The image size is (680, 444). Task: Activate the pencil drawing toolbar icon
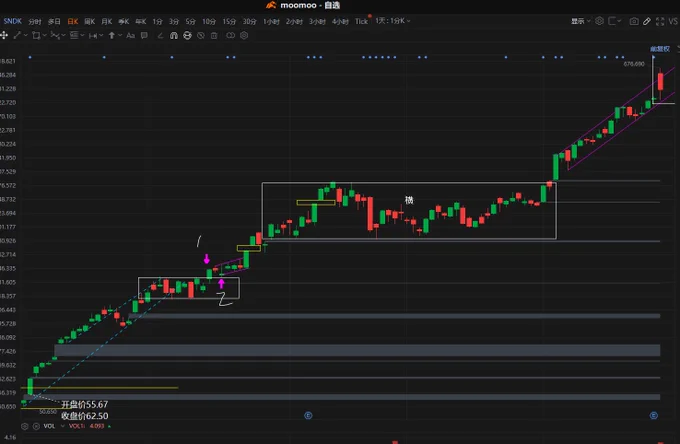point(647,21)
